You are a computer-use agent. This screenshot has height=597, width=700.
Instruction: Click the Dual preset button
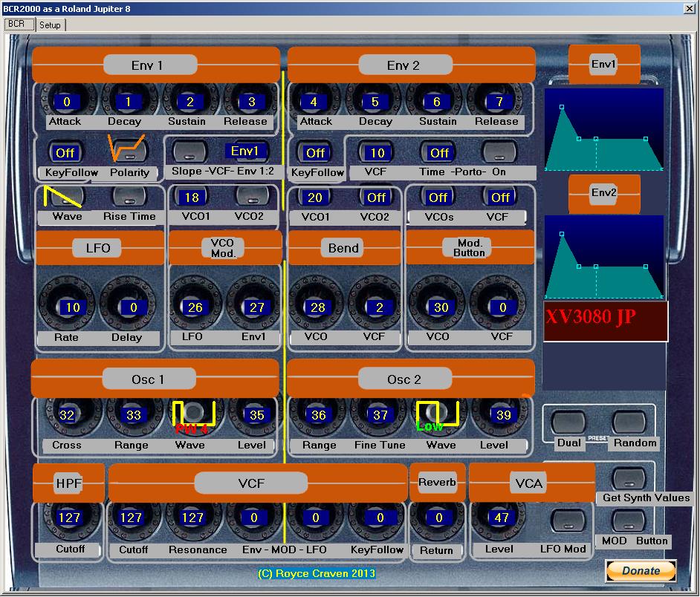click(x=568, y=422)
